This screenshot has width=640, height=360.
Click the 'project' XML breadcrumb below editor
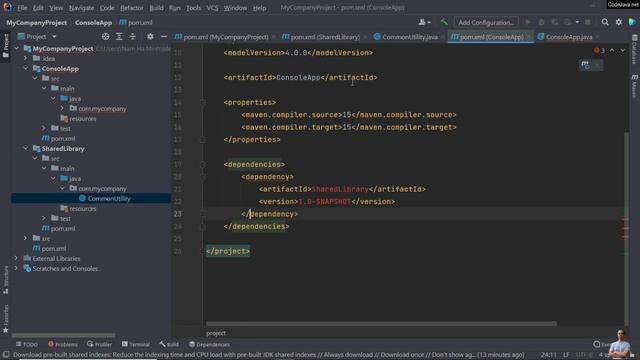coord(216,333)
